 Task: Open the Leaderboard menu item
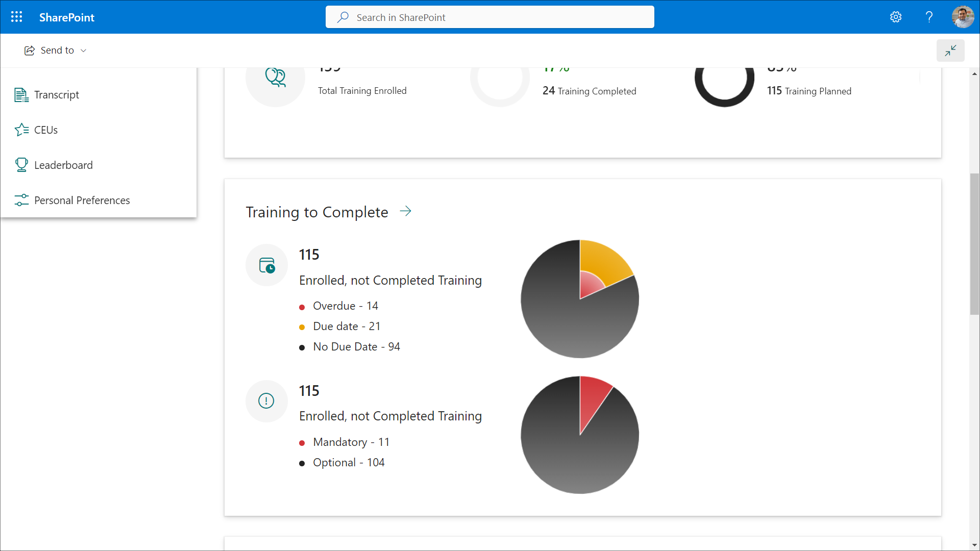tap(63, 165)
